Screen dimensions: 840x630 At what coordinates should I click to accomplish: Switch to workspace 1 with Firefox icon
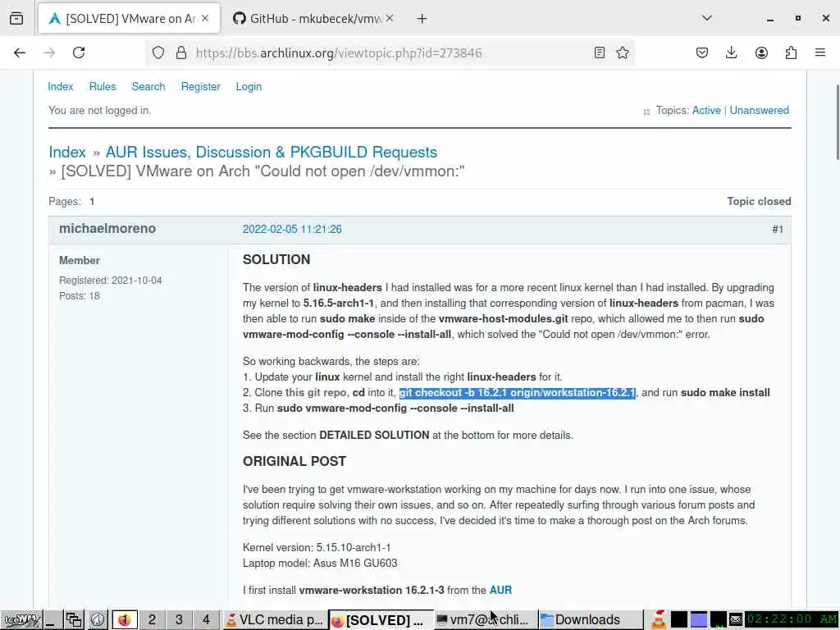click(125, 620)
